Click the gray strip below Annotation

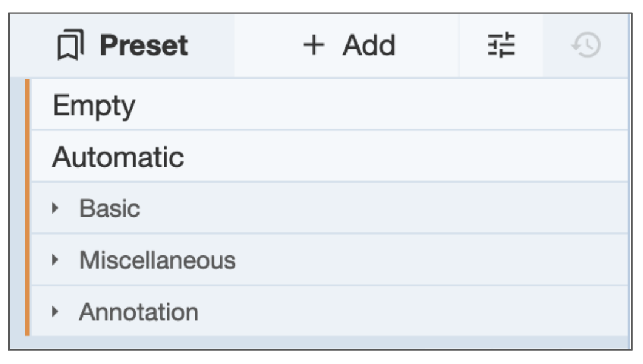pos(328,343)
